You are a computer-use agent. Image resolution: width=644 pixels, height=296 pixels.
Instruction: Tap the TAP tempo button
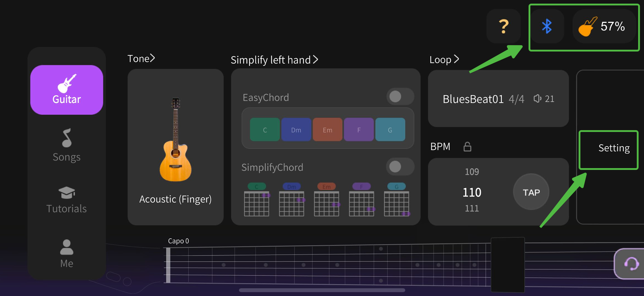(531, 192)
